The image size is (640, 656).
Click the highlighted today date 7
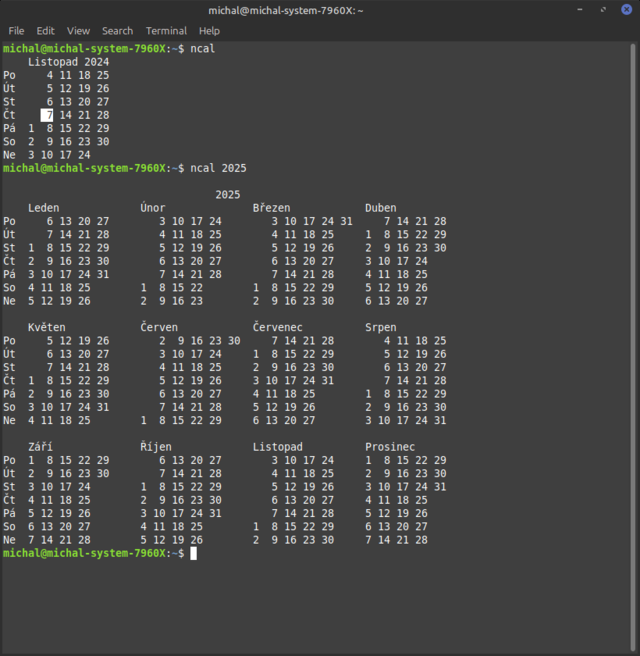click(x=47, y=115)
